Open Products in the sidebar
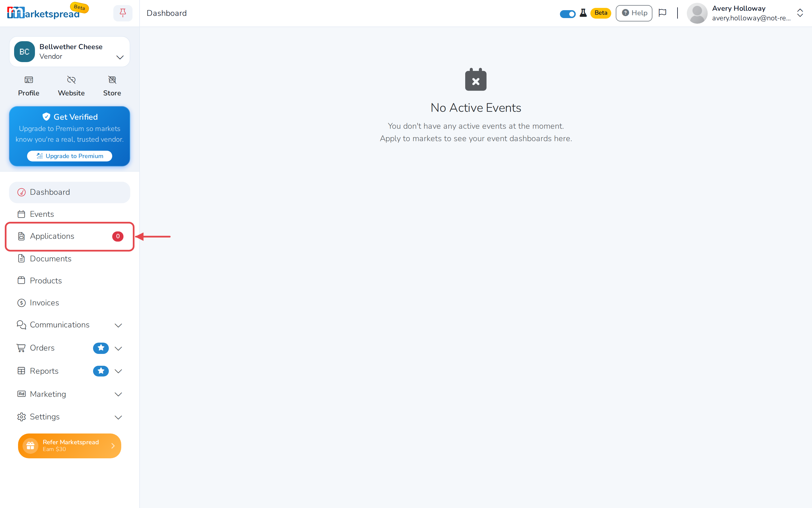Viewport: 812px width, 508px height. [x=69, y=281]
